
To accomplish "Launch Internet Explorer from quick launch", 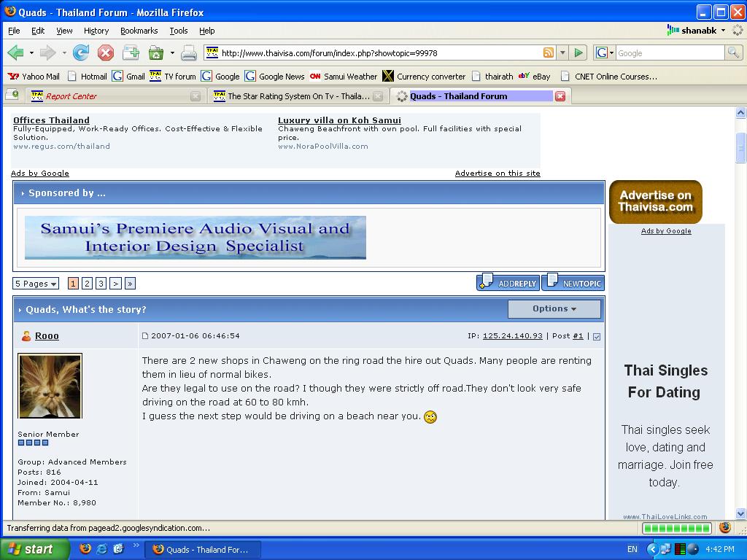I will 102,549.
